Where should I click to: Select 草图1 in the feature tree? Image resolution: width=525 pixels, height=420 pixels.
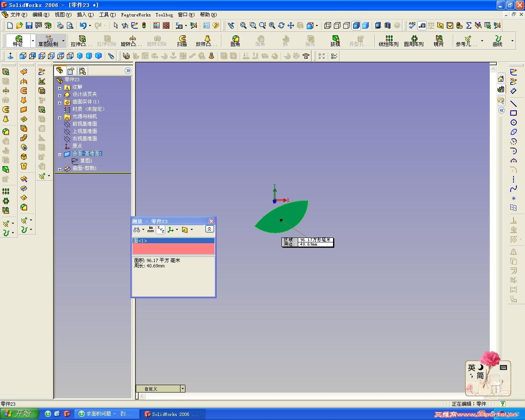[86, 161]
